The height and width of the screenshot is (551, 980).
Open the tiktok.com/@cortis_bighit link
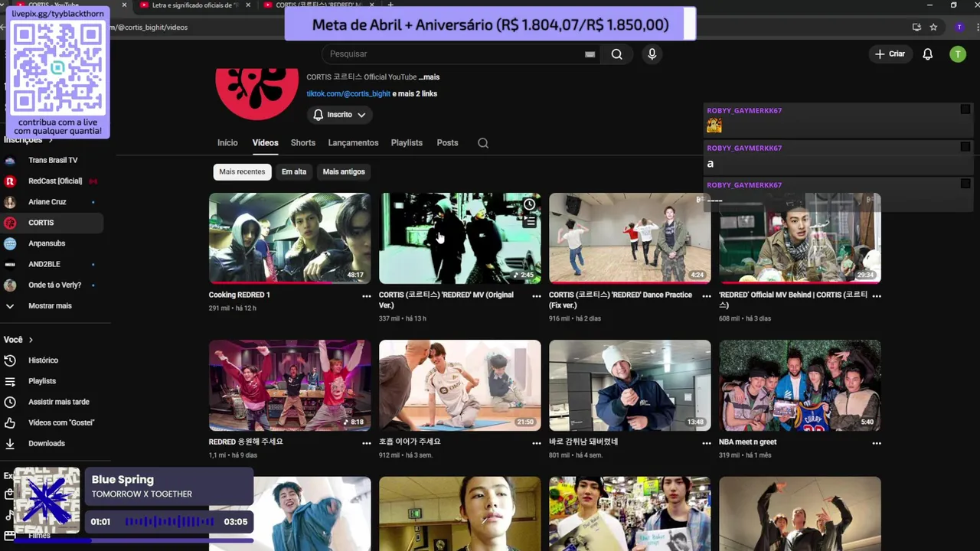348,94
